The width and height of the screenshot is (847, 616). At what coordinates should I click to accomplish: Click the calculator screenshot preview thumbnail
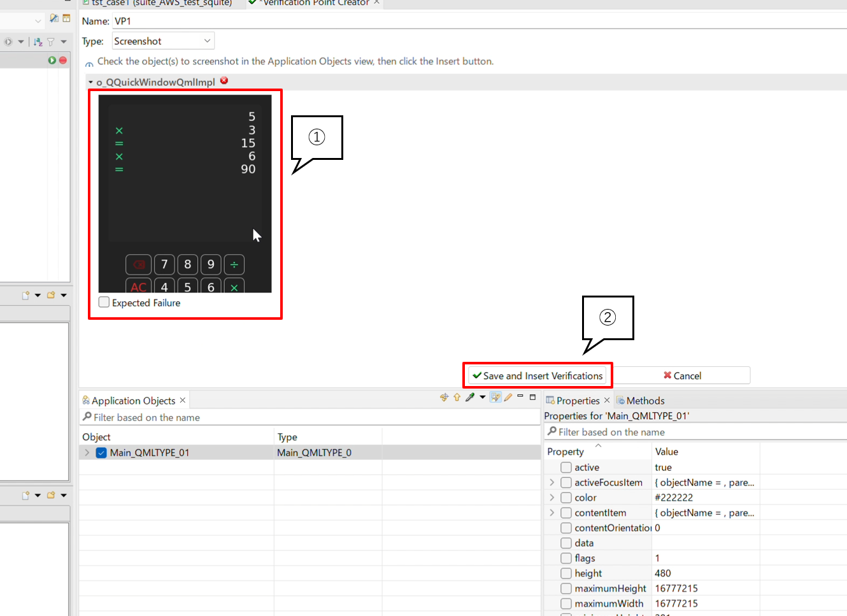click(185, 194)
